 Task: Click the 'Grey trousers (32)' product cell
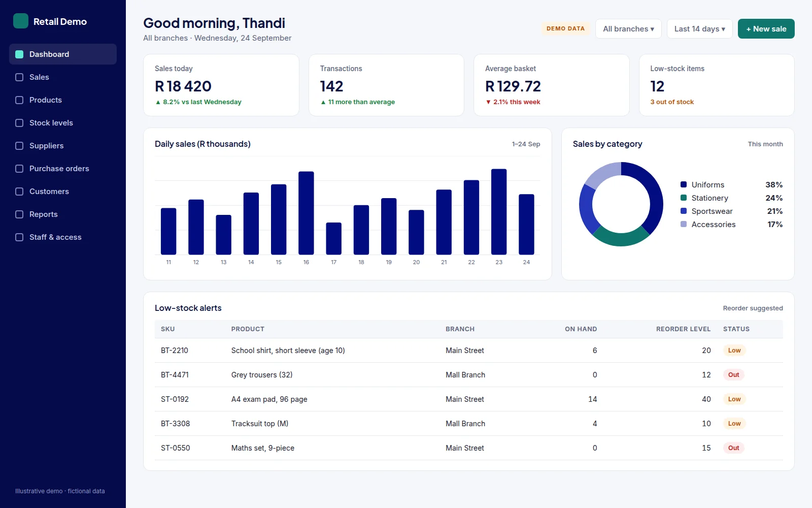pyautogui.click(x=262, y=375)
